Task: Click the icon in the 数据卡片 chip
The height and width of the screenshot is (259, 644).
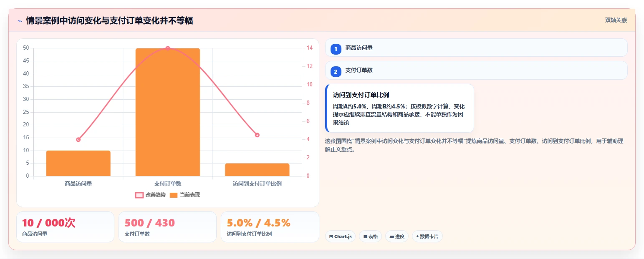Action: click(417, 236)
